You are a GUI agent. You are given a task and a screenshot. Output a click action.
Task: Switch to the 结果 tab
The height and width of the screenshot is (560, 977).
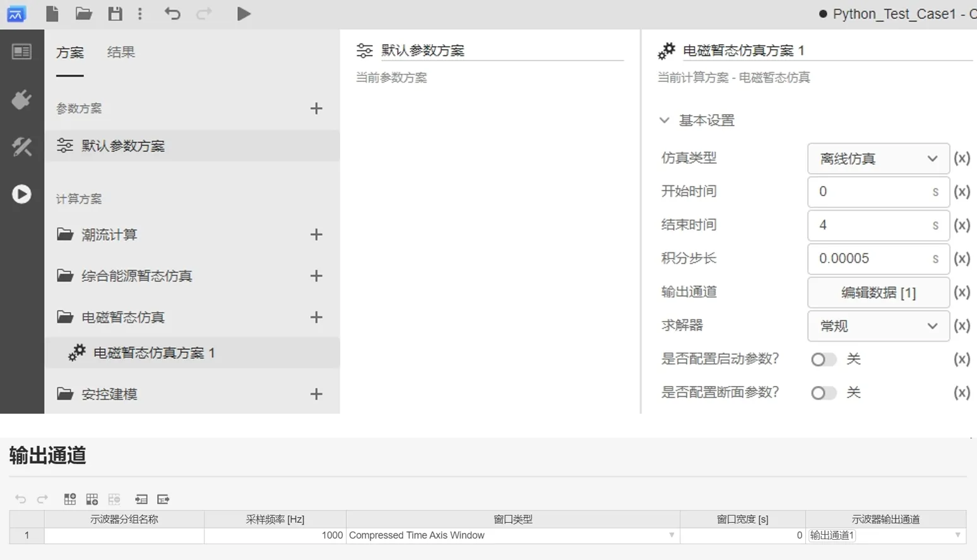121,52
